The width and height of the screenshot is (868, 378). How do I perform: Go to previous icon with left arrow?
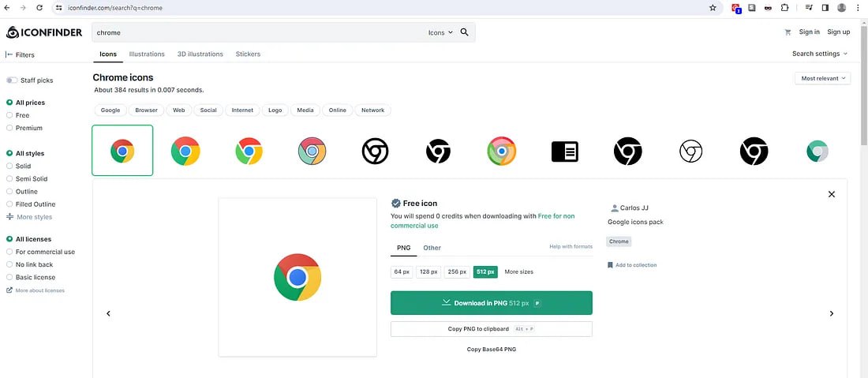109,313
